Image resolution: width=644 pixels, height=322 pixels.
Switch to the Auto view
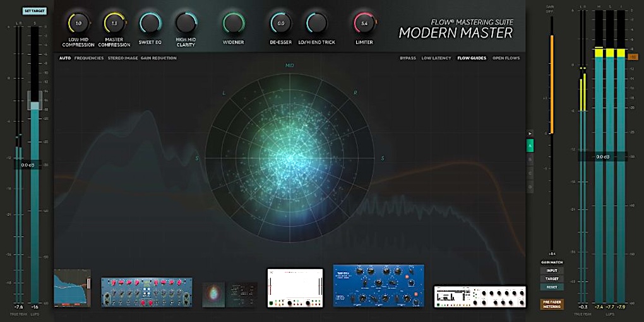pyautogui.click(x=65, y=58)
